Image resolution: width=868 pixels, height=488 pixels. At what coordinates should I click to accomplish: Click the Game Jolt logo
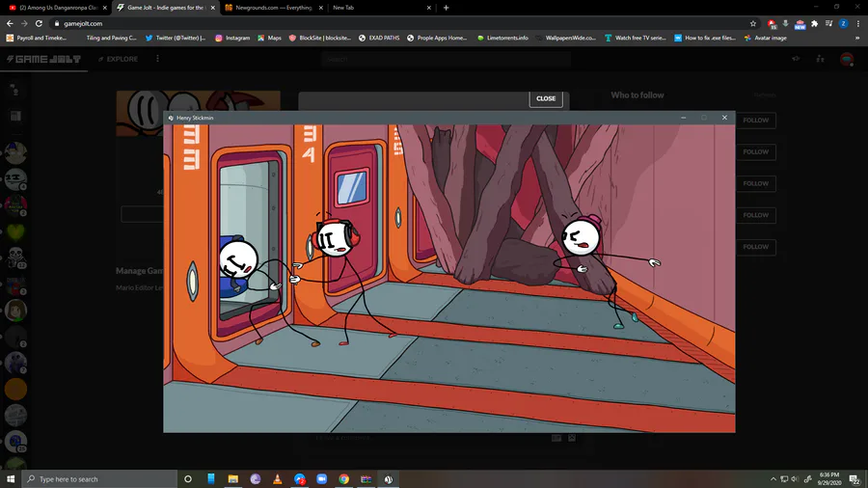pyautogui.click(x=43, y=59)
